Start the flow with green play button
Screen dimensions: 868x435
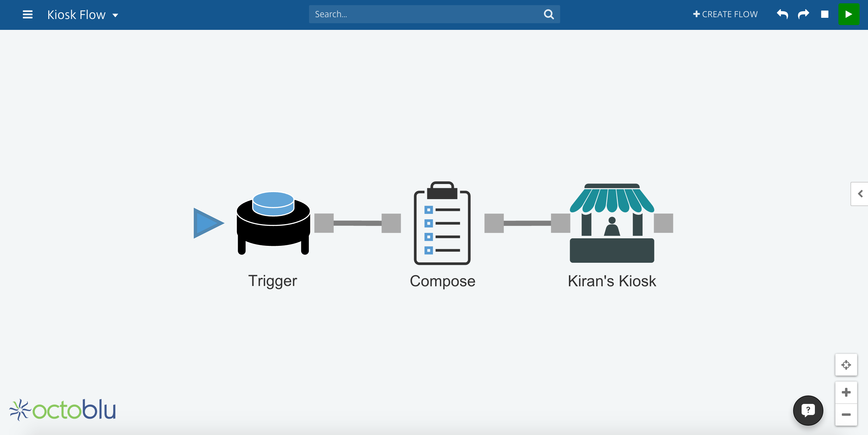pos(848,14)
